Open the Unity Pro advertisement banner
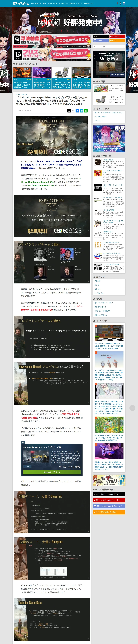This screenshot has height=644, width=138. click(109, 65)
